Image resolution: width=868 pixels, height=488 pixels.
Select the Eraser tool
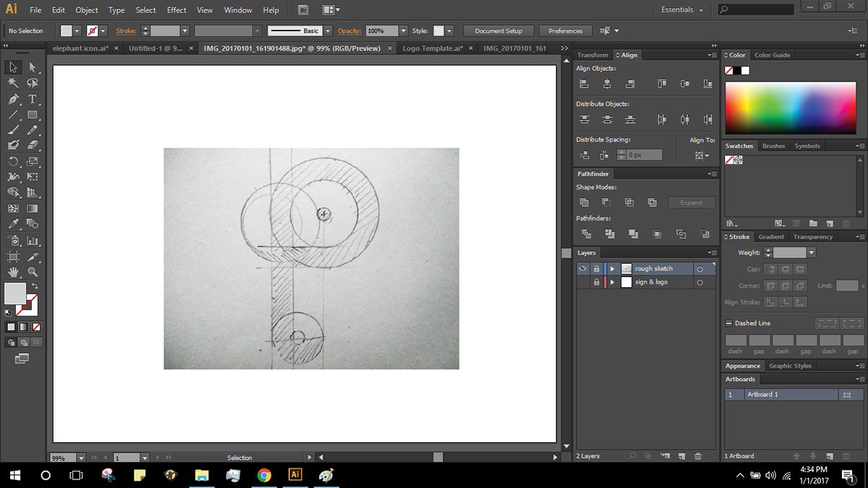point(33,145)
